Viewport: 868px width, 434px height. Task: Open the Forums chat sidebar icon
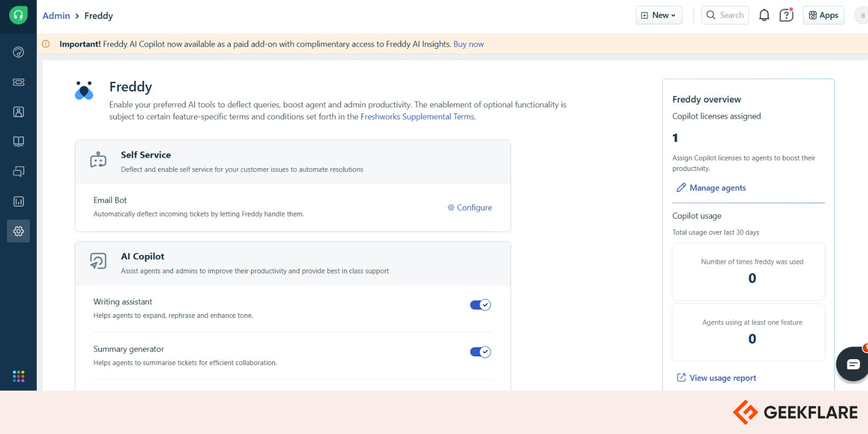pyautogui.click(x=18, y=171)
